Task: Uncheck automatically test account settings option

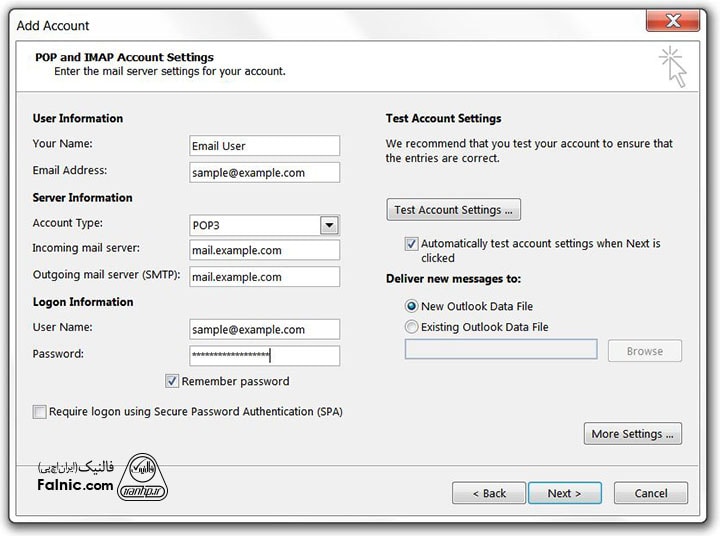Action: (x=411, y=243)
